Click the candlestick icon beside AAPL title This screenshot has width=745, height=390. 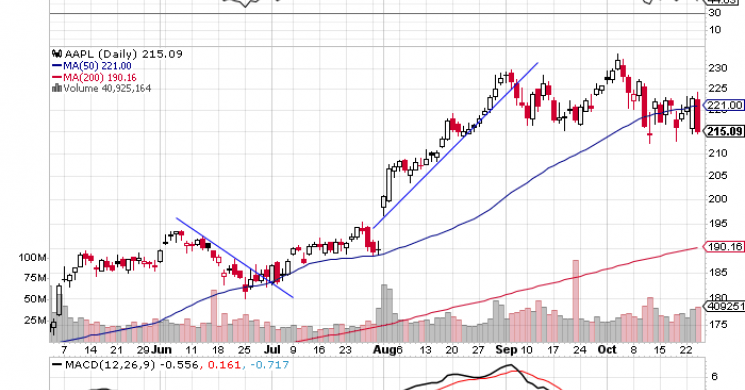click(x=57, y=54)
